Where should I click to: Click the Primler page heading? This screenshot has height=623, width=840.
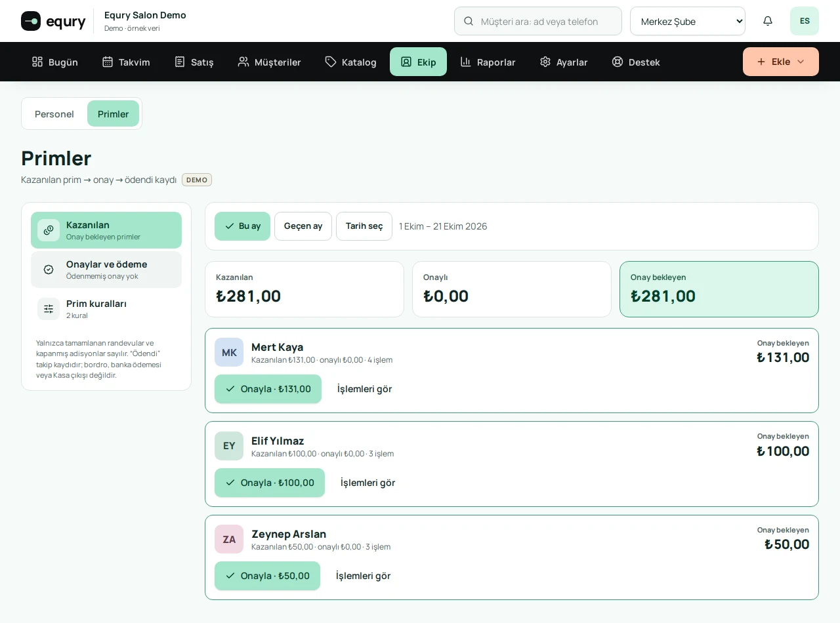[x=56, y=158]
